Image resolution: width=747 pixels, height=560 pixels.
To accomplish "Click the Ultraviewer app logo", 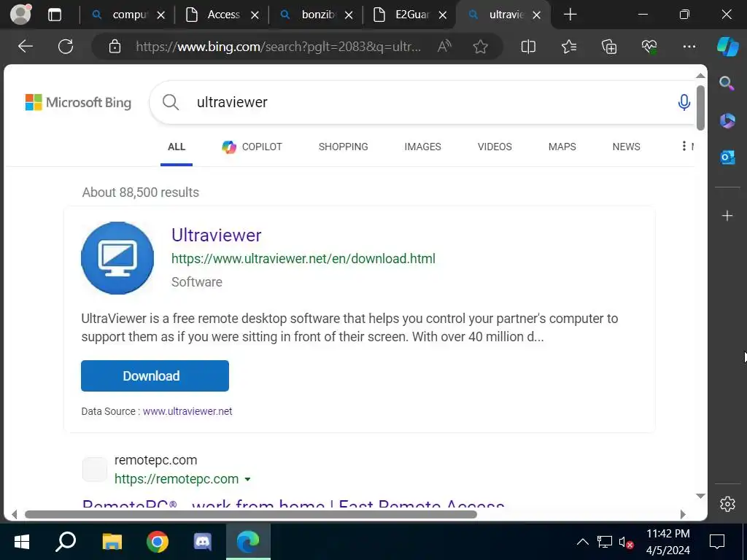I will pos(117,258).
